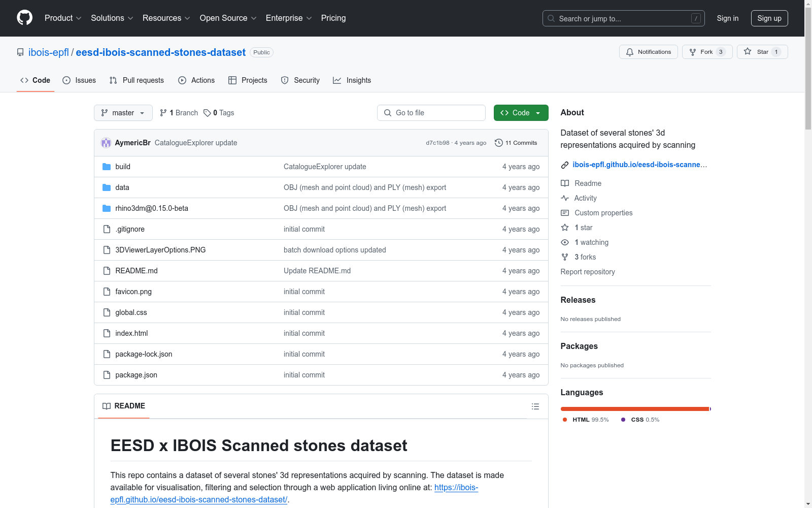Star this repository

(x=762, y=52)
